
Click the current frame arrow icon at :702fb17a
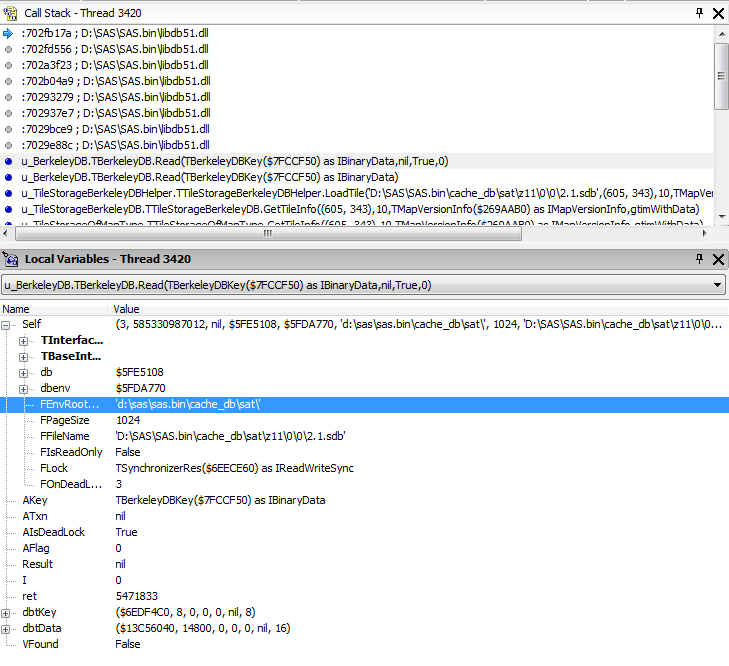point(8,33)
